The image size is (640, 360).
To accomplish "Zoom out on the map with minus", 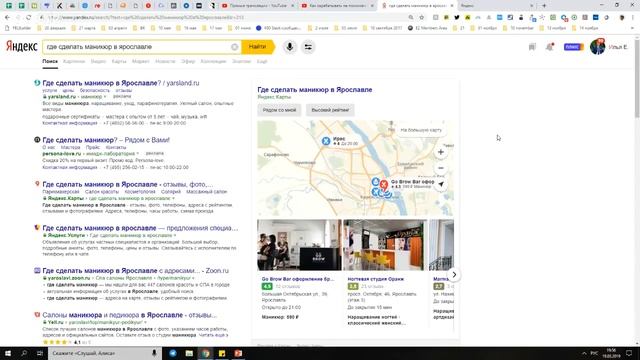I will point(440,168).
